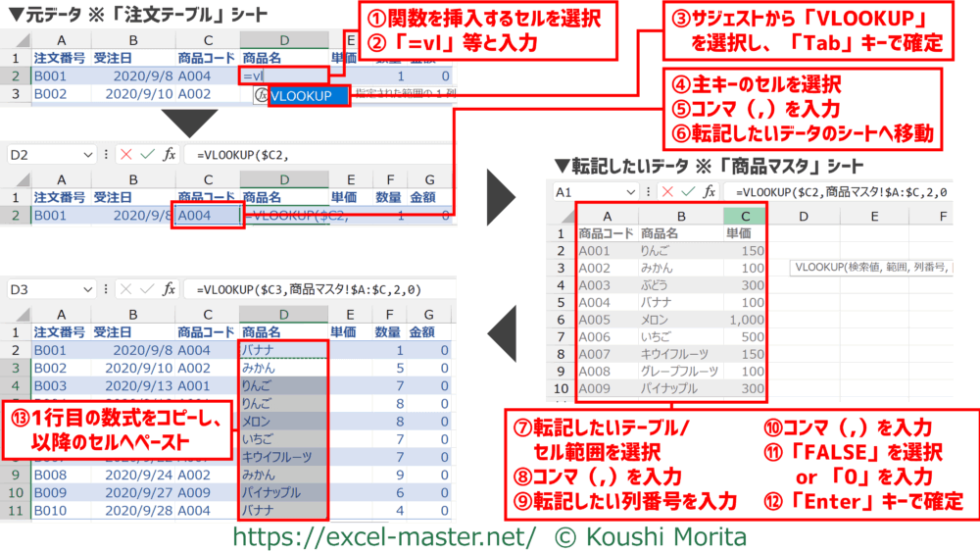Click the VLOOKUP argument tooltip in 商品マスタ sheet
The image size is (980, 552).
(872, 267)
